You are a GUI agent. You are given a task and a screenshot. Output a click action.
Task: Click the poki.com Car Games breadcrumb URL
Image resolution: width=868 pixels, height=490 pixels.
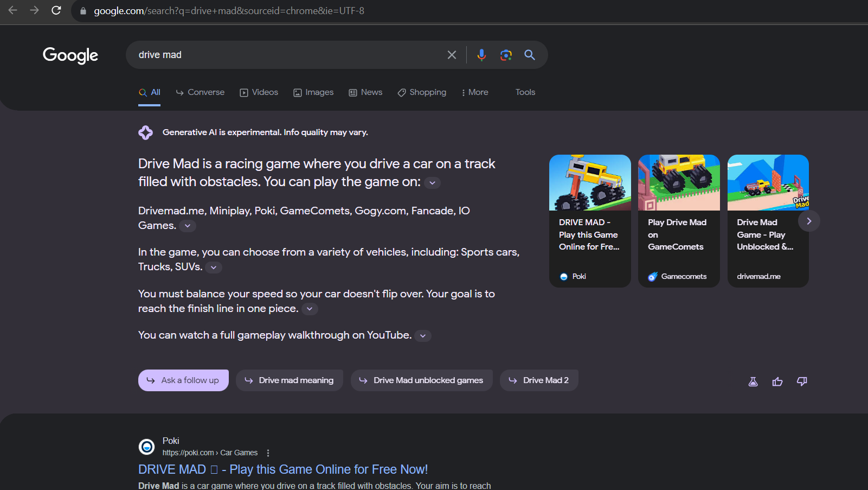tap(210, 453)
